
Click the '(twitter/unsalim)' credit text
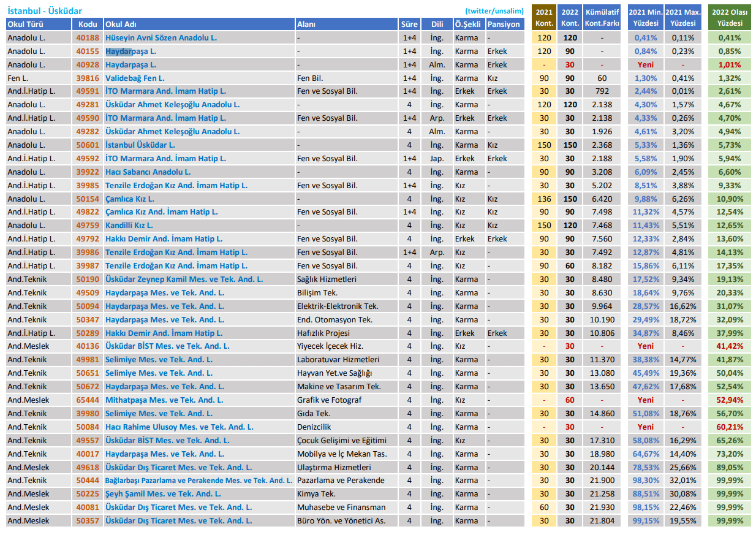point(494,11)
